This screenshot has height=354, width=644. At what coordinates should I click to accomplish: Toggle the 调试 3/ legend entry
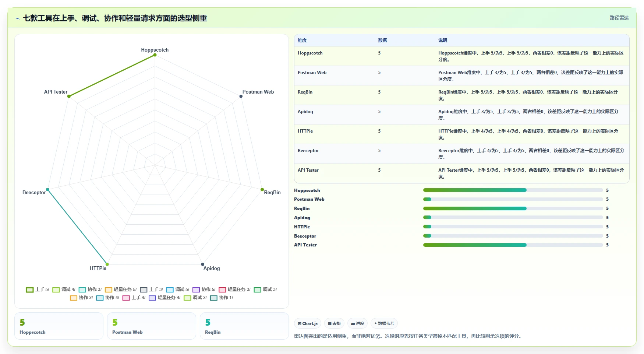point(265,290)
